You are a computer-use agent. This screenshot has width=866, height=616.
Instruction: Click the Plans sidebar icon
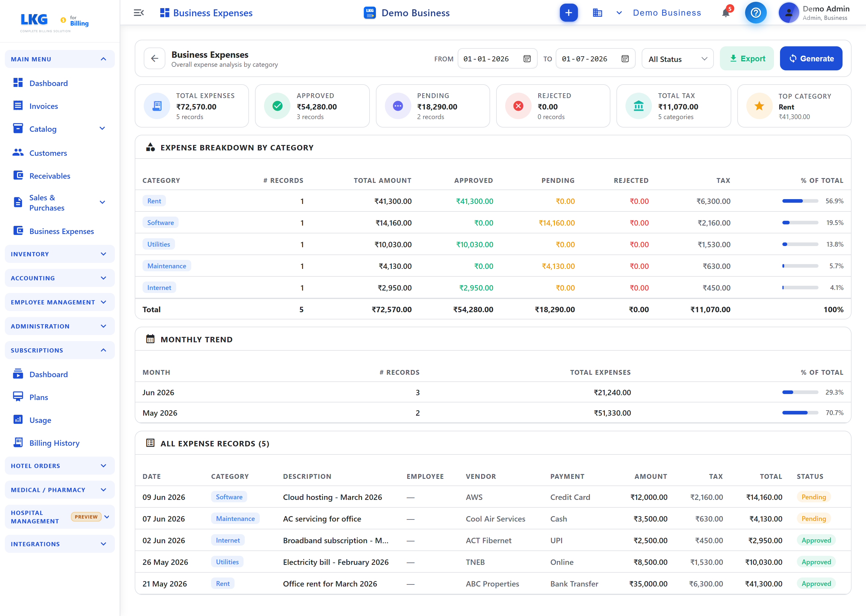pos(18,397)
